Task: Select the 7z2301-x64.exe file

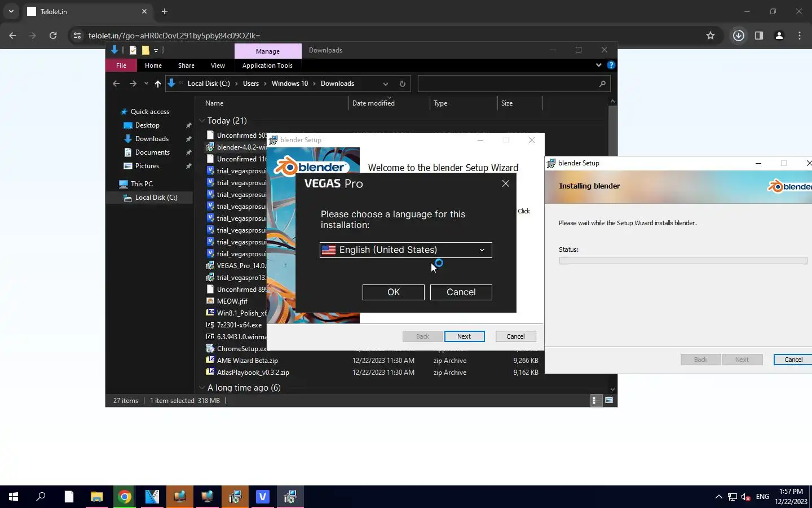Action: pyautogui.click(x=239, y=325)
